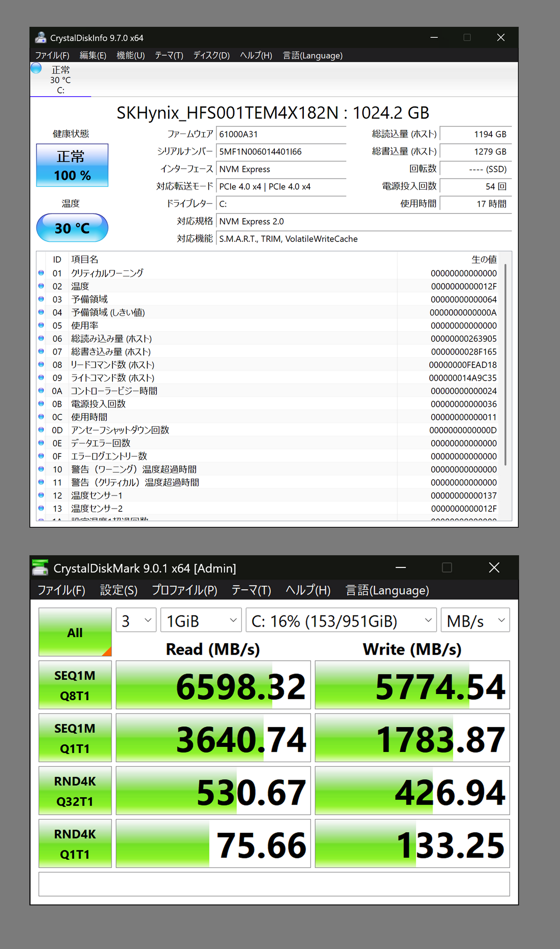Screen dimensions: 560x949
Task: Open the target drive dropdown C: 16%
Action: (x=341, y=620)
